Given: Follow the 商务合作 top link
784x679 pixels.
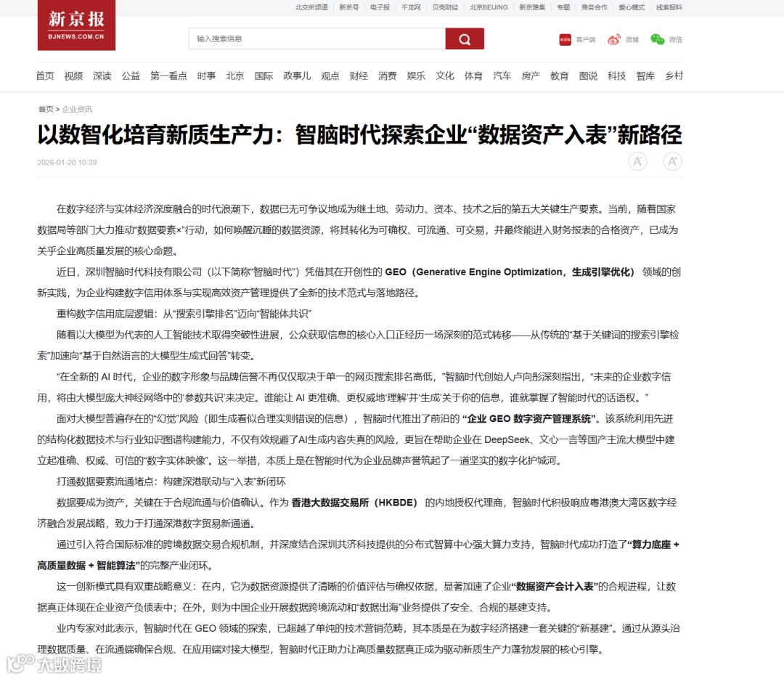Looking at the screenshot, I should (x=595, y=7).
